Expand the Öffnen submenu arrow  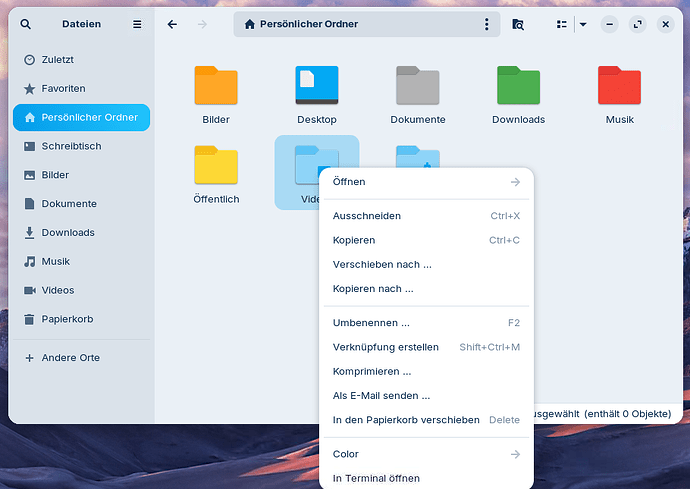[x=515, y=182]
